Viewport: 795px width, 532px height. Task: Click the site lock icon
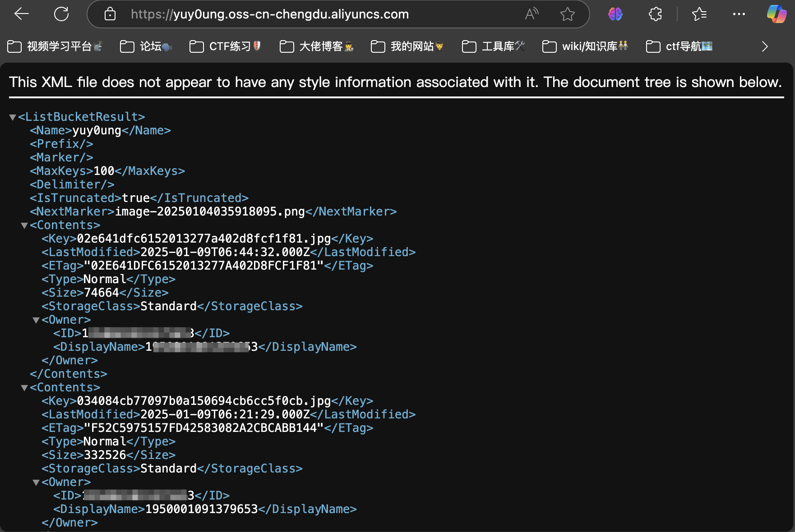[110, 14]
